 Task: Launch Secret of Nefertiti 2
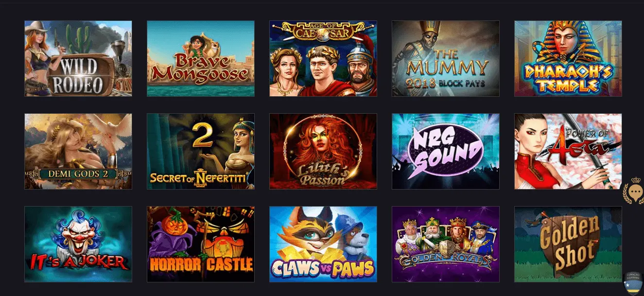pos(201,151)
